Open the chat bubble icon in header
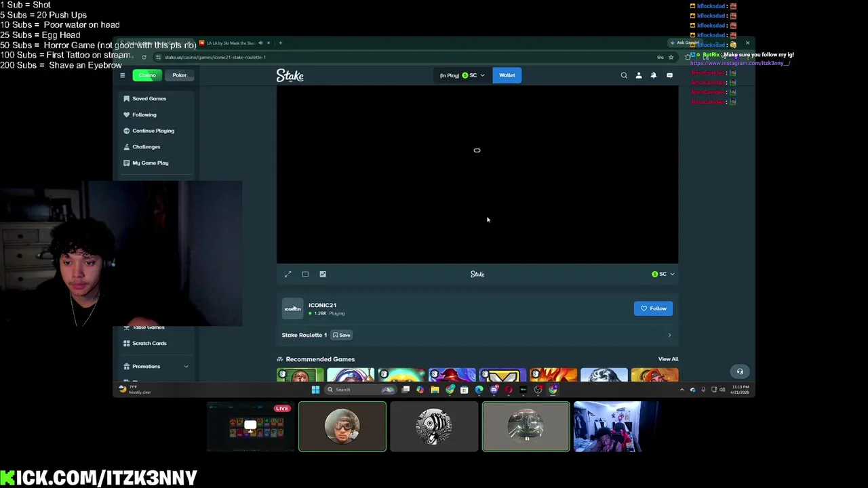 (669, 75)
